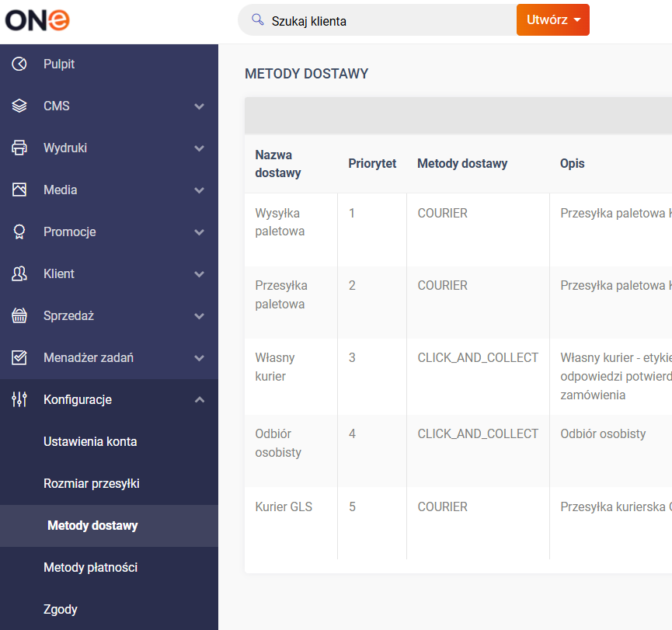
Task: Click the Klient users icon
Action: pos(19,274)
